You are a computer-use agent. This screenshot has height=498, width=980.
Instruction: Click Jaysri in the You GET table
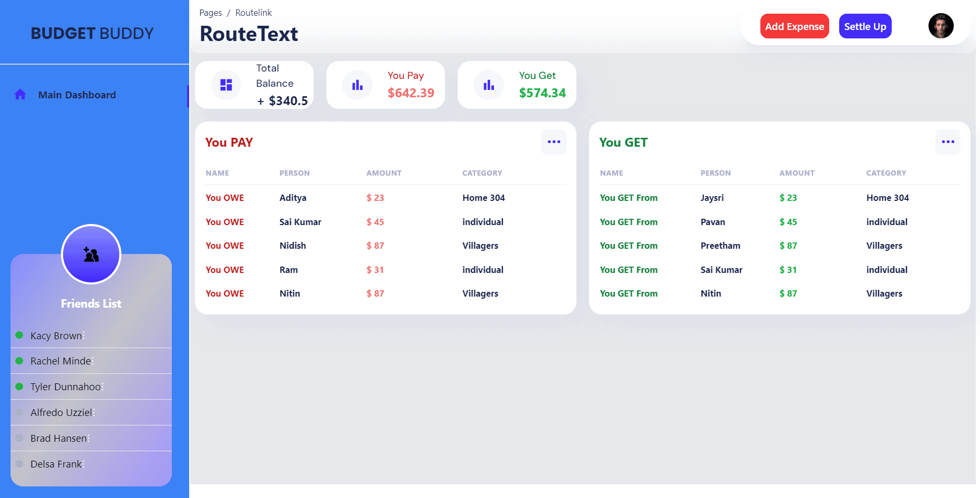tap(712, 198)
